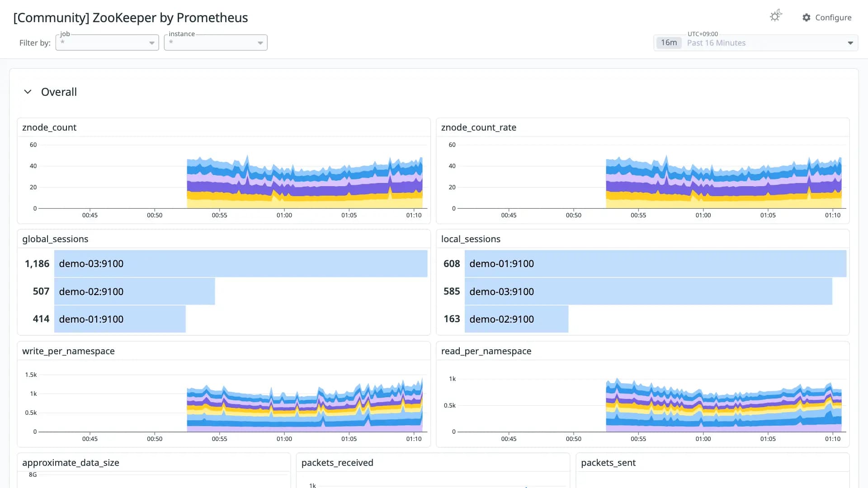
Task: Select the demo-01:9100 bar in global_sessions
Action: pos(120,319)
